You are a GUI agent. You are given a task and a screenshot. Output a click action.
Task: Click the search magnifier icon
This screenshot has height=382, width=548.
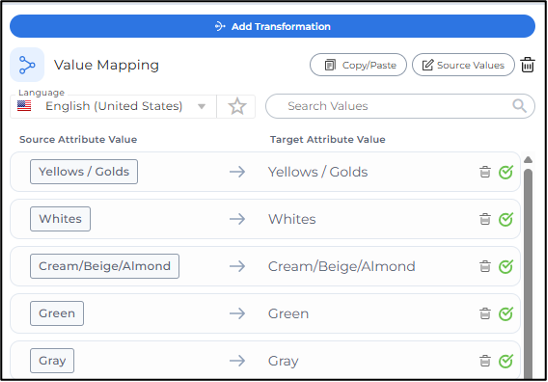point(519,106)
